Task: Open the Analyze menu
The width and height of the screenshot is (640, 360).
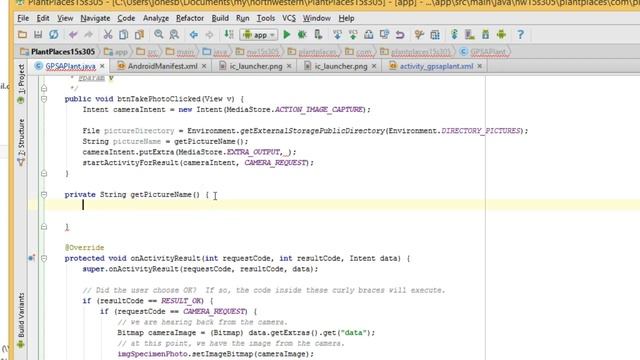Action: click(x=156, y=18)
